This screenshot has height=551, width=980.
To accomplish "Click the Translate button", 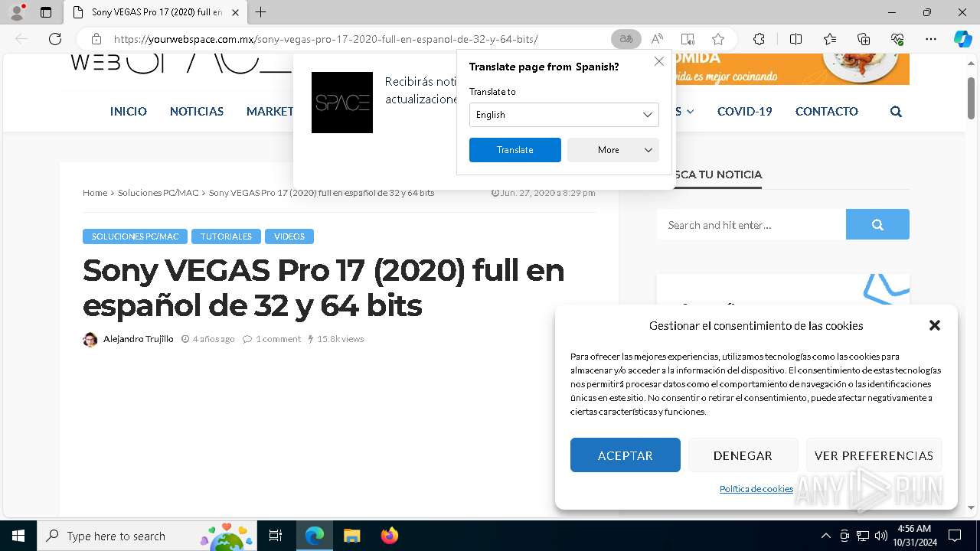I will tap(515, 150).
